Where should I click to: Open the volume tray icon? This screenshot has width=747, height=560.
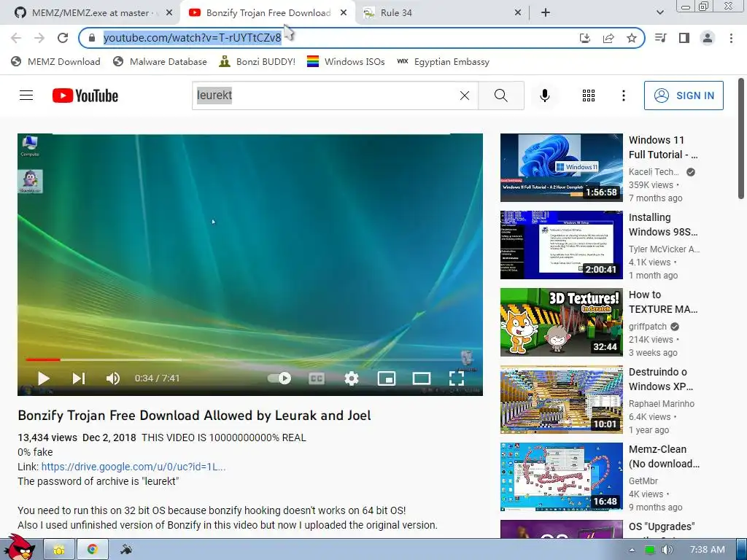click(x=667, y=550)
